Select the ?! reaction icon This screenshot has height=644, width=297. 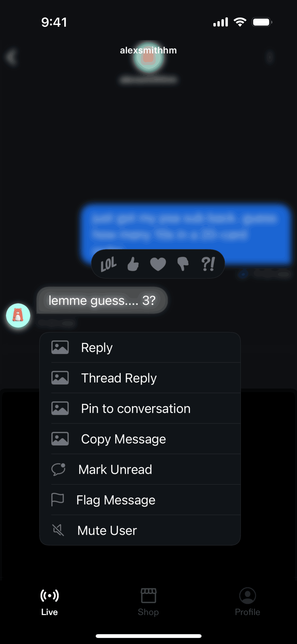click(208, 264)
